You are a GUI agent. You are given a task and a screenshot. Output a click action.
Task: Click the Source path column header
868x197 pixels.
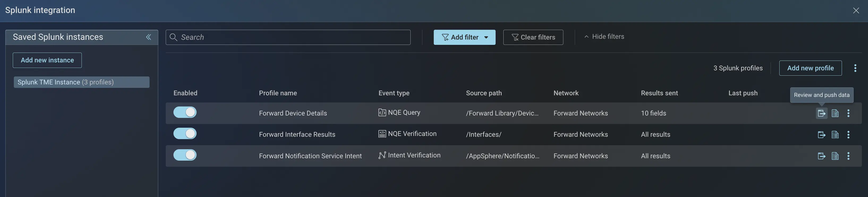tap(484, 93)
